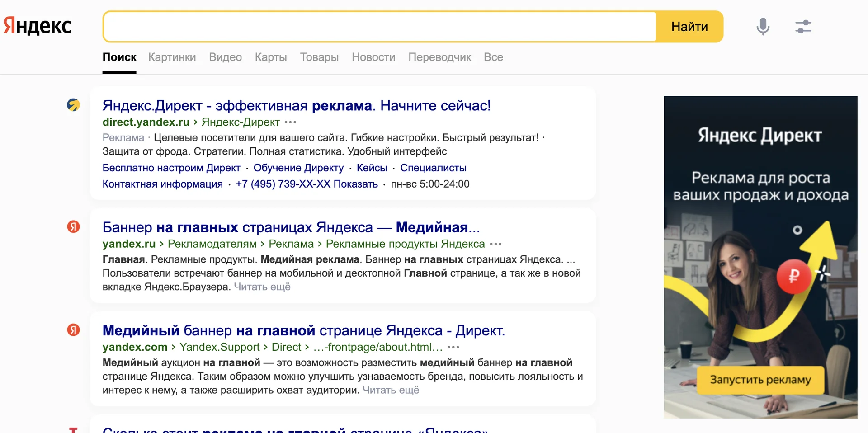
Task: Click Запустить рекламу button in banner
Action: (760, 380)
